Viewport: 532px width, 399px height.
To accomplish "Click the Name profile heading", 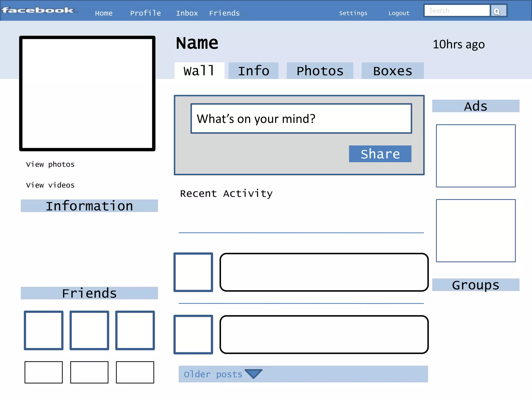I will pyautogui.click(x=197, y=43).
